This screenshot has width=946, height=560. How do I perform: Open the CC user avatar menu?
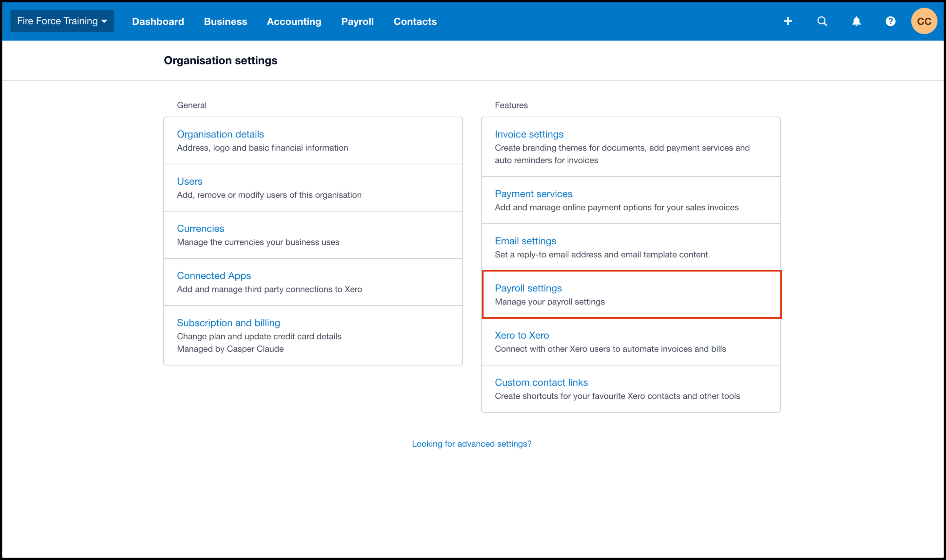924,21
